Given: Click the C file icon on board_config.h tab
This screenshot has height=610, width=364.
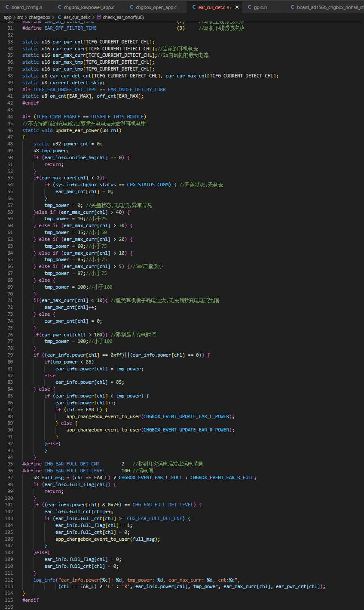Looking at the screenshot, I should pos(7,7).
